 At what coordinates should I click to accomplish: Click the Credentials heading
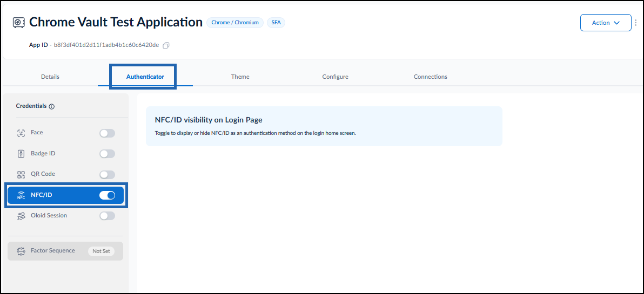point(31,106)
